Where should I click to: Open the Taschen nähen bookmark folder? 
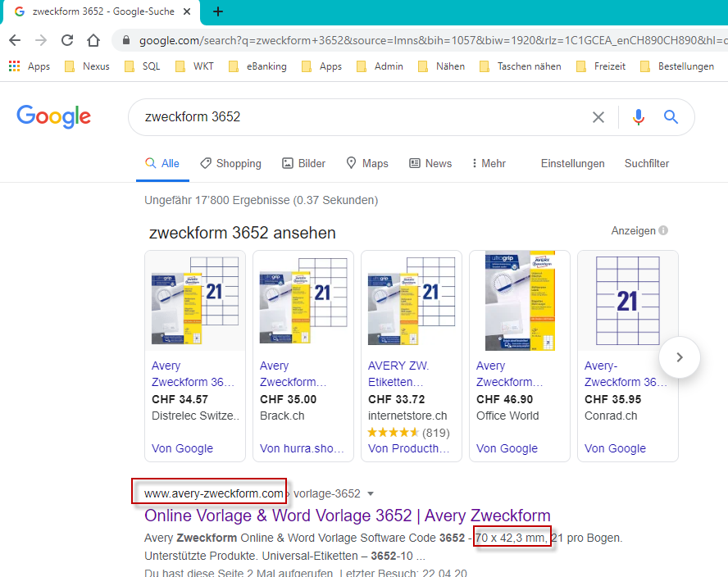(x=521, y=66)
